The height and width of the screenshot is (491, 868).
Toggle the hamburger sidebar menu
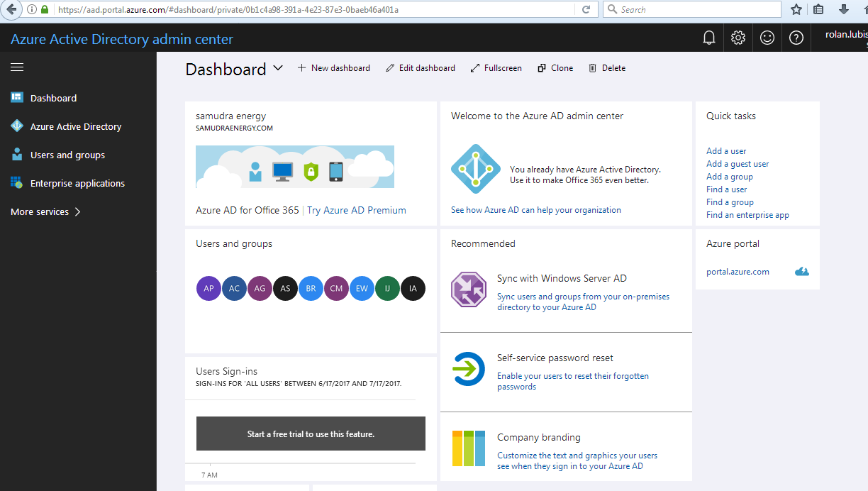click(x=17, y=67)
